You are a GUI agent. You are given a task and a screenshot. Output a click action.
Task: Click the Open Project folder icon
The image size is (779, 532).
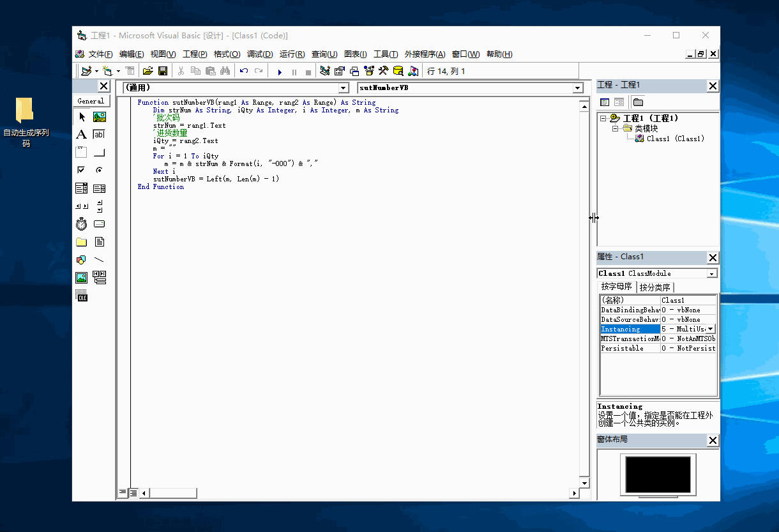[147, 71]
